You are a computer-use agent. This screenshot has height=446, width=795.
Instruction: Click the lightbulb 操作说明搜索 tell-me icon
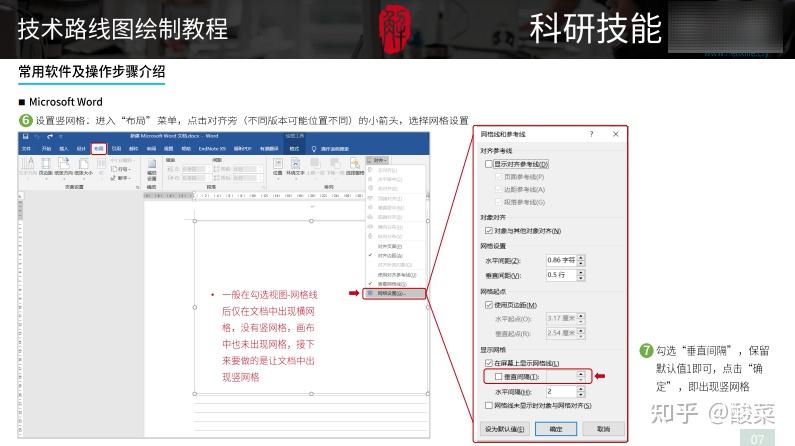[314, 149]
